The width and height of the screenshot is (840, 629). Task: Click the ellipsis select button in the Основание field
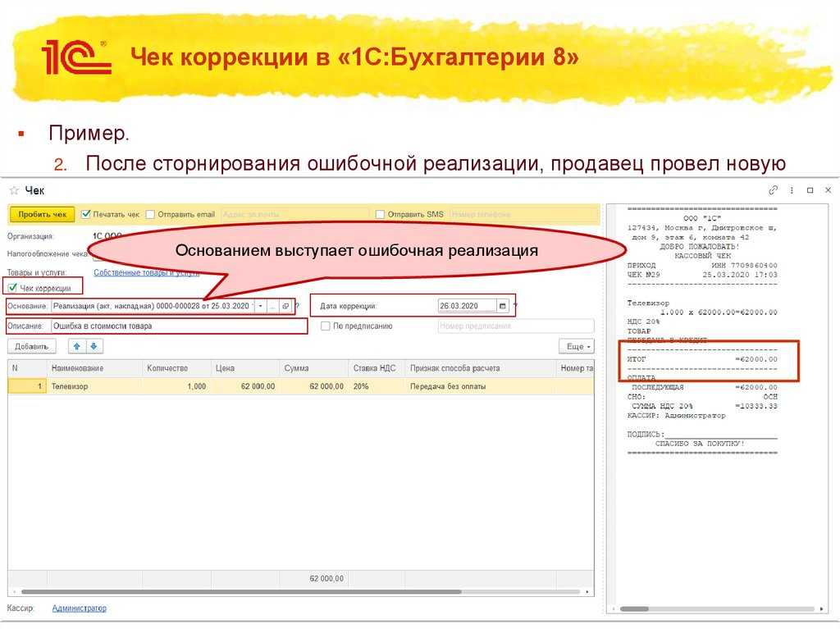click(273, 306)
